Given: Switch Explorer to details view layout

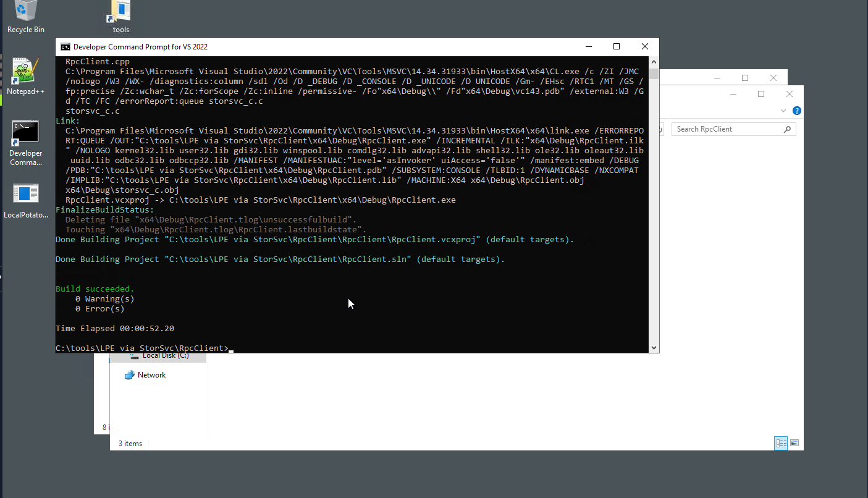Looking at the screenshot, I should 781,443.
